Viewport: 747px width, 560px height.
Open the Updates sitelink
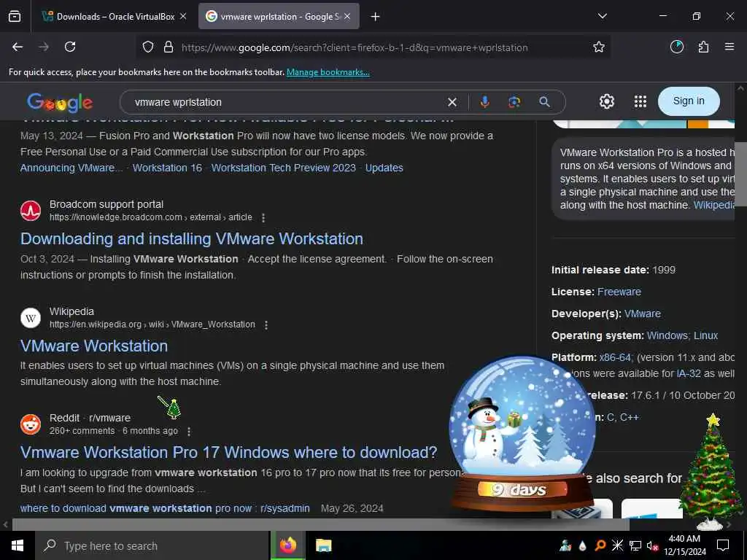point(384,168)
